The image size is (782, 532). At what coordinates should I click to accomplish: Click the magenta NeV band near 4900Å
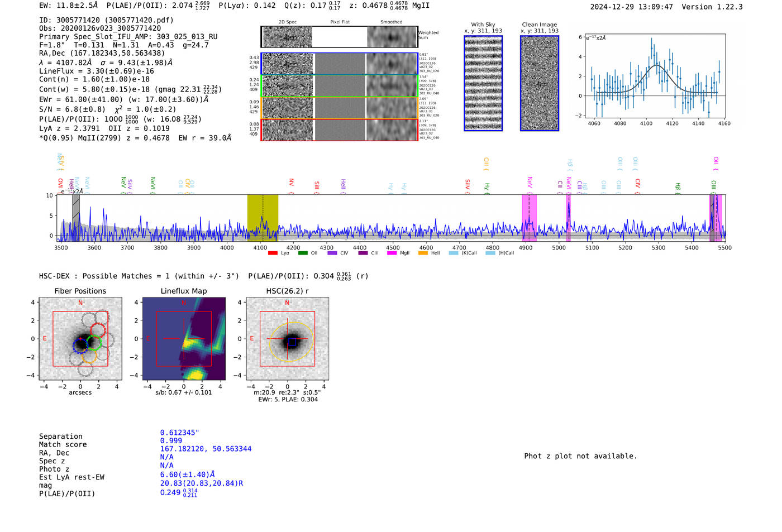(529, 218)
